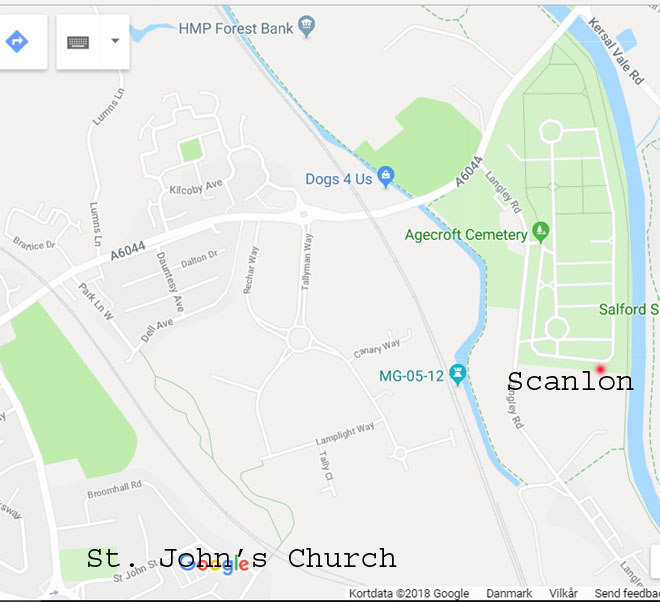The image size is (660, 602).
Task: Select the Agecroft Cemetery park pin
Action: click(x=540, y=232)
